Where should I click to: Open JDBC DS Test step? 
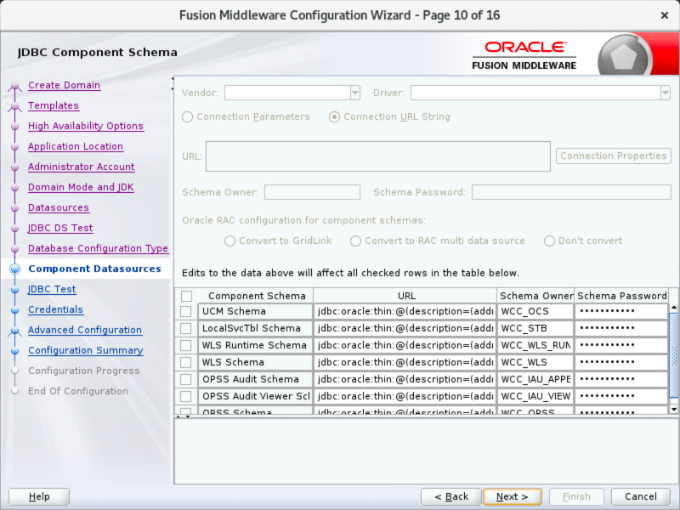click(x=61, y=228)
